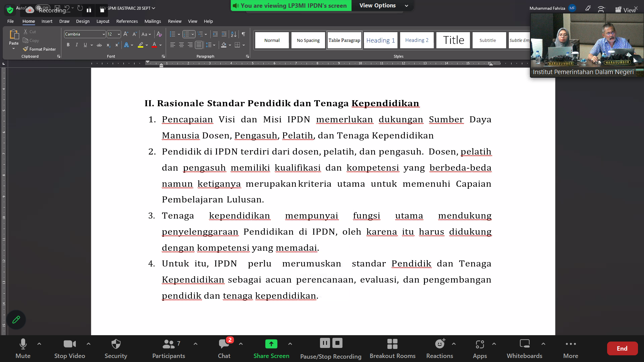
Task: Toggle center alignment
Action: 181,45
